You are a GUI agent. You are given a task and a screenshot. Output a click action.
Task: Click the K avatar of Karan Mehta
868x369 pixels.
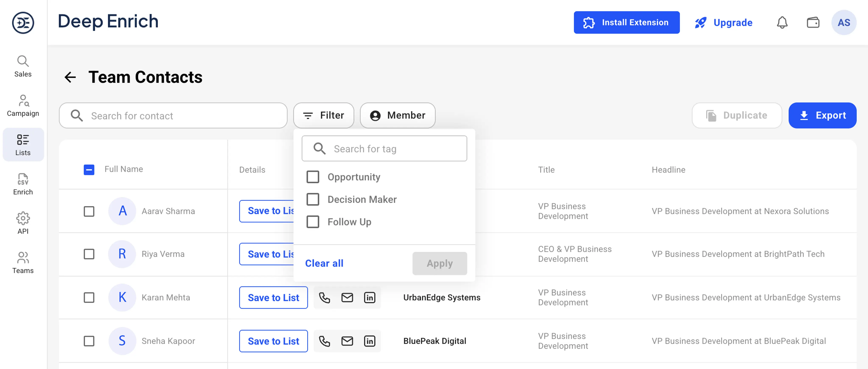tap(122, 298)
